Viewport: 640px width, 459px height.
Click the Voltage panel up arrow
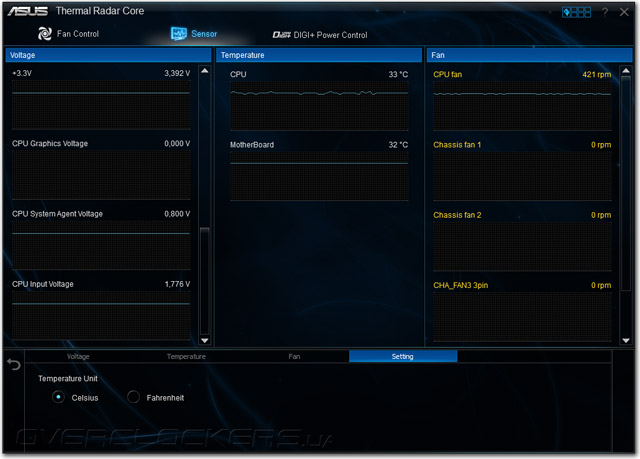click(205, 71)
